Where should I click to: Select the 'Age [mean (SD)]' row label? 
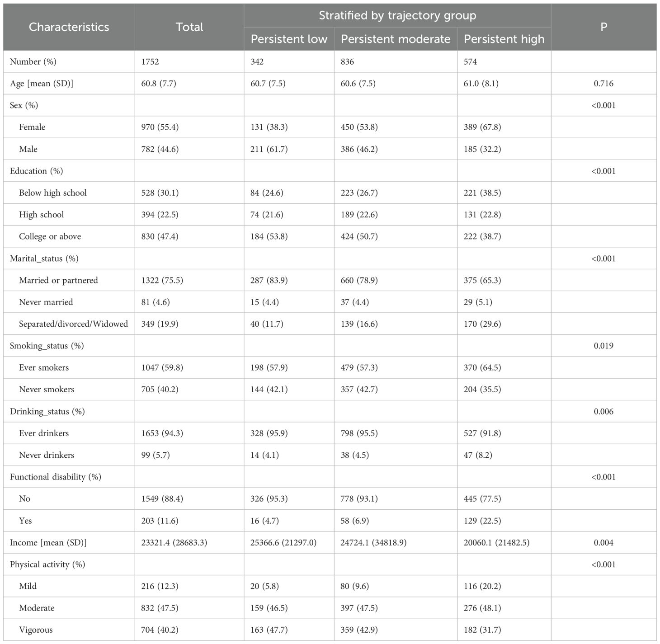tap(42, 84)
